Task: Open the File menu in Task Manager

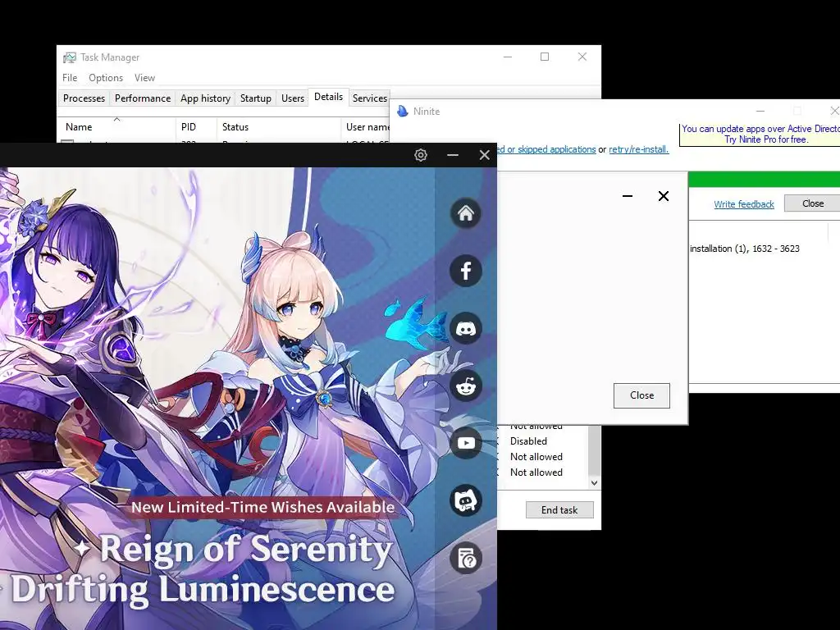Action: pyautogui.click(x=70, y=78)
